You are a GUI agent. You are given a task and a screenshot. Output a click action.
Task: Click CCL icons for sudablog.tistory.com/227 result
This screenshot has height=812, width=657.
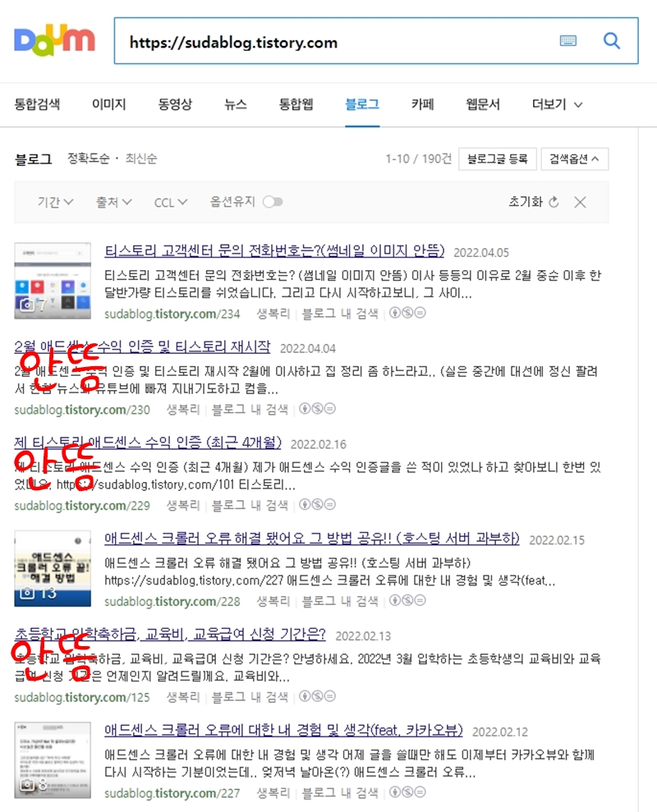pos(407,791)
